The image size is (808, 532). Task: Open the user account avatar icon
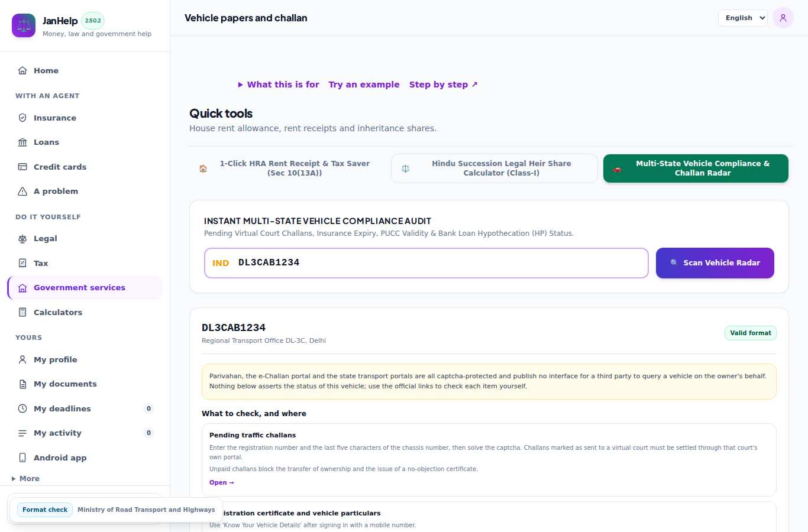(x=783, y=18)
